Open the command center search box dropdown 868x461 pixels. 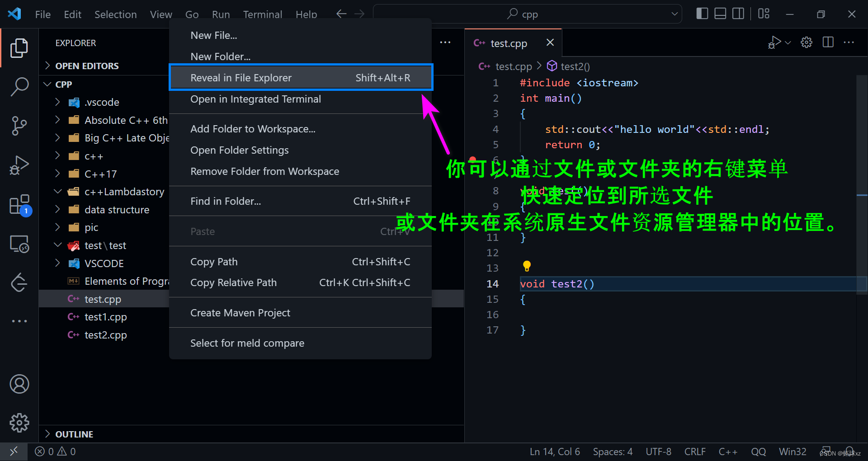(675, 14)
